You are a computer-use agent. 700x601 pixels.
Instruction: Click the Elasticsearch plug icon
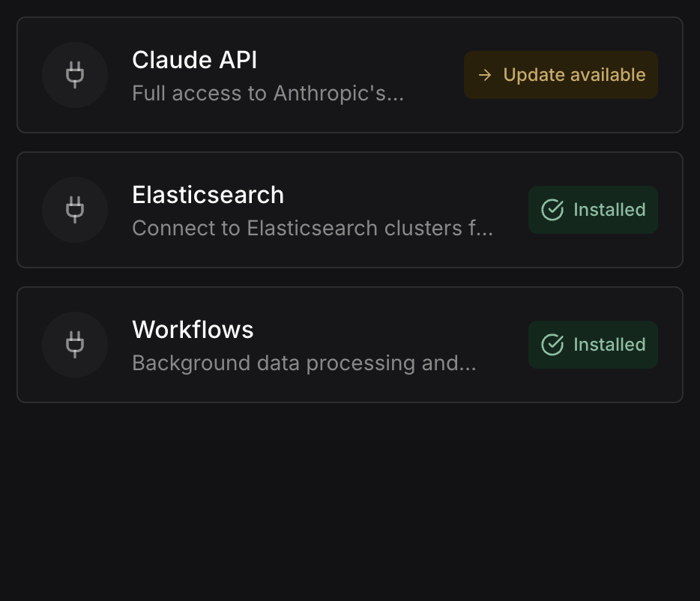click(75, 210)
